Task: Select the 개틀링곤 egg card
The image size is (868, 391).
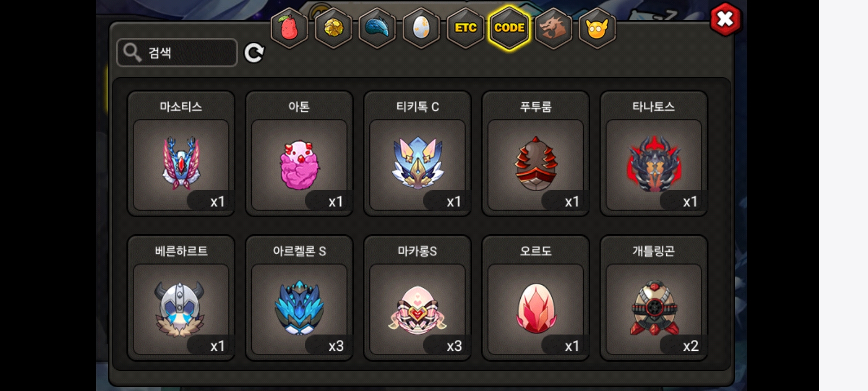Action: (654, 298)
